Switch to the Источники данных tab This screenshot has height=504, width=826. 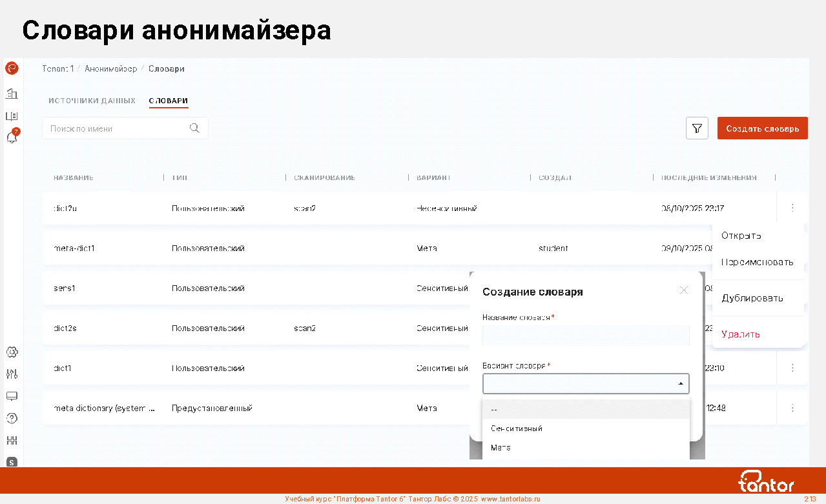click(92, 101)
